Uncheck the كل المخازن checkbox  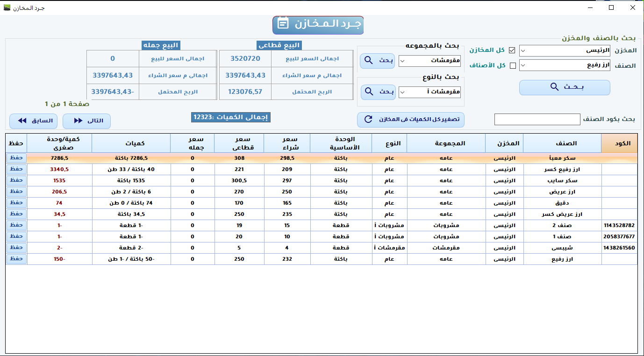513,50
